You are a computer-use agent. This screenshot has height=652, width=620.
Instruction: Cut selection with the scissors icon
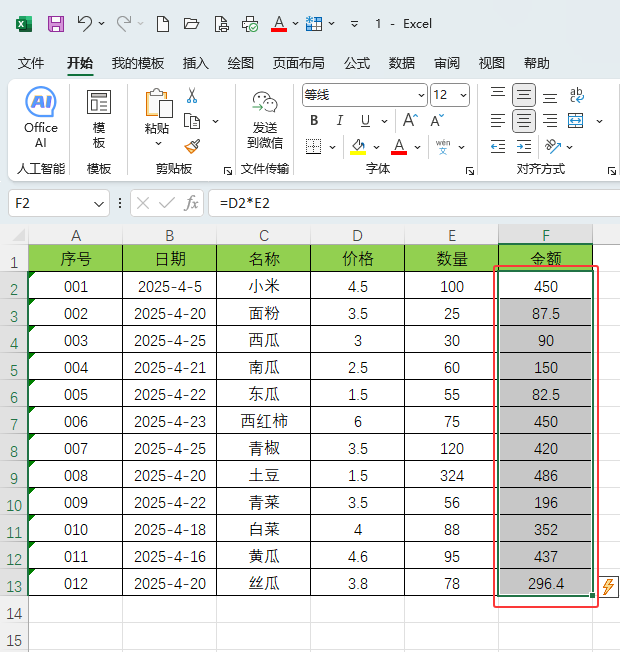click(192, 95)
